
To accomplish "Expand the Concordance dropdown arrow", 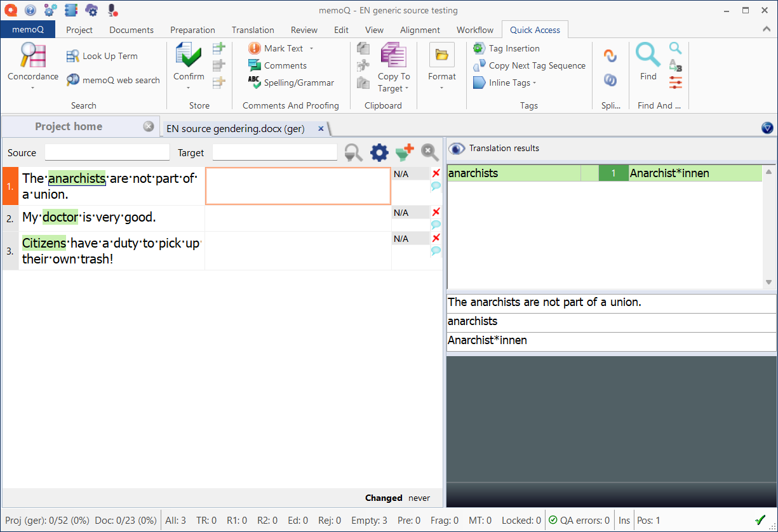I will (32, 88).
